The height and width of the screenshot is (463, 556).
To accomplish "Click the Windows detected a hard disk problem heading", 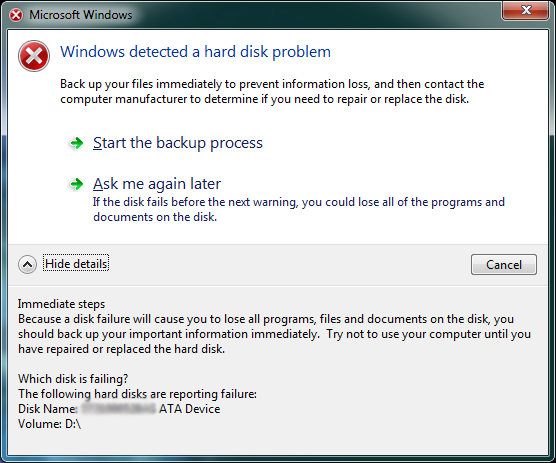I will coord(195,52).
